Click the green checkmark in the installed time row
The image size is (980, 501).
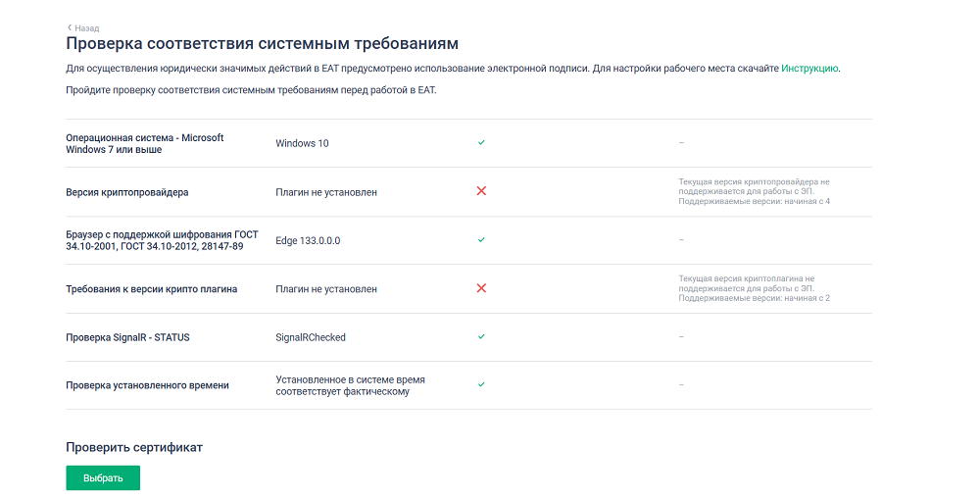pyautogui.click(x=481, y=384)
